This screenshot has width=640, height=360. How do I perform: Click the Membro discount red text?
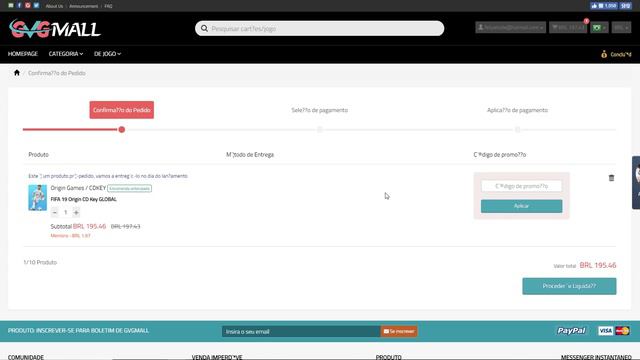click(x=70, y=236)
